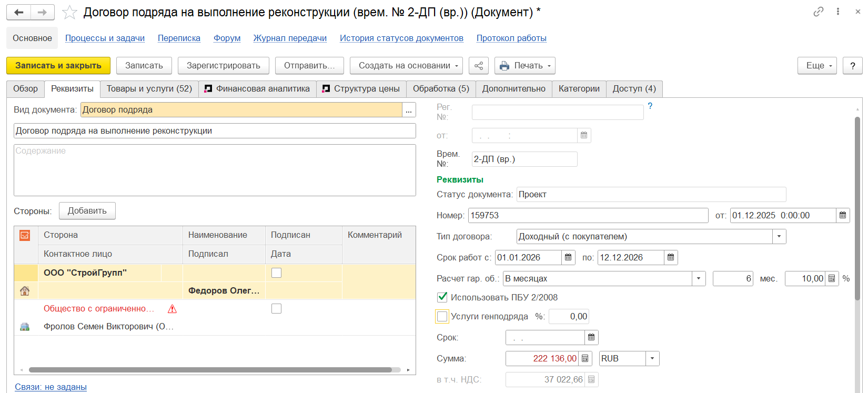Expand the Тип договора dropdown

pyautogui.click(x=779, y=236)
